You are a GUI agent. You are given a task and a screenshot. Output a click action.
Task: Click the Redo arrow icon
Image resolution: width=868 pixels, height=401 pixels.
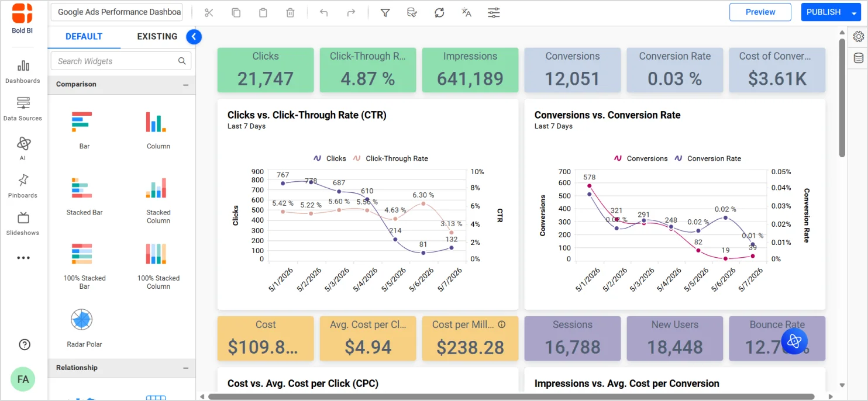351,12
